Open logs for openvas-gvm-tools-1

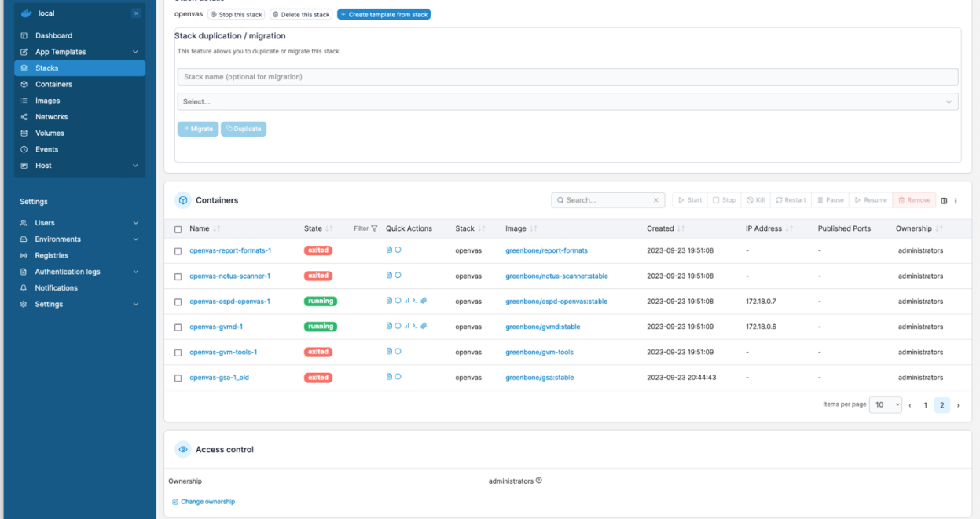click(389, 352)
